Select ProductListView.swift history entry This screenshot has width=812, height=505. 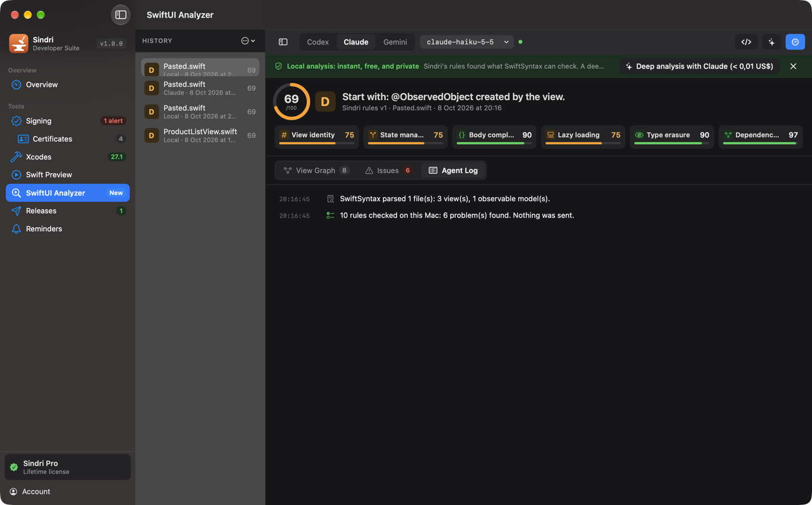pyautogui.click(x=200, y=135)
